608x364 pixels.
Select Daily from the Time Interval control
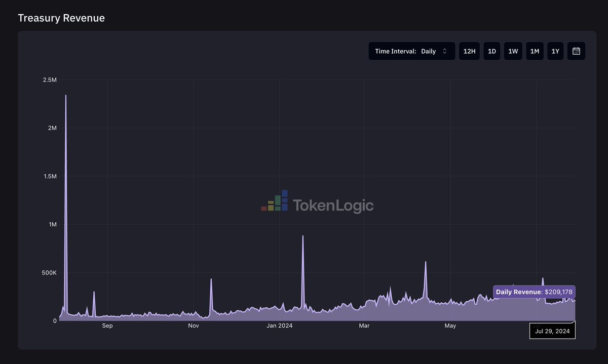click(429, 51)
